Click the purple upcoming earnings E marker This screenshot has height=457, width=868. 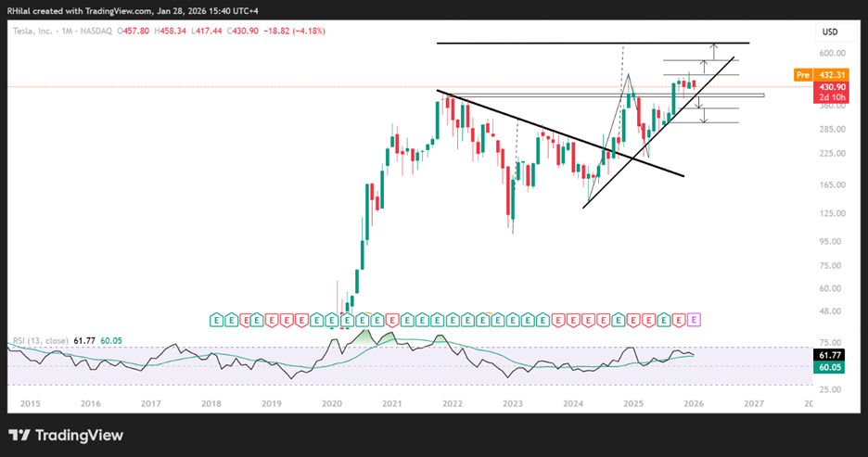(x=695, y=320)
